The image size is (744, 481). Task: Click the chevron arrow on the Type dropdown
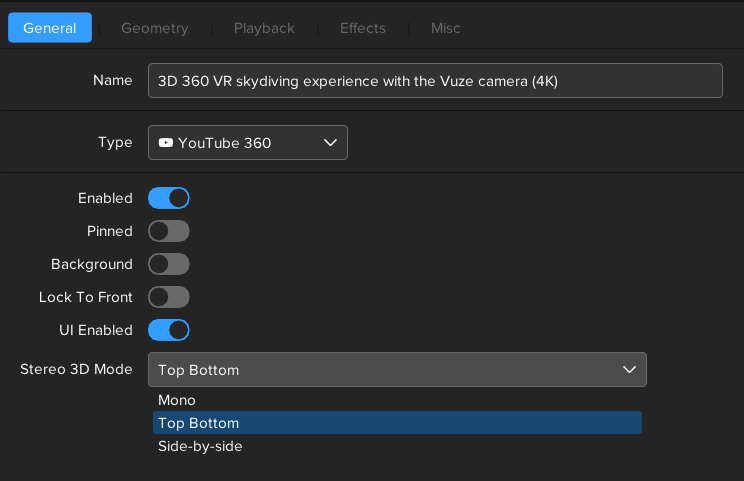point(330,143)
